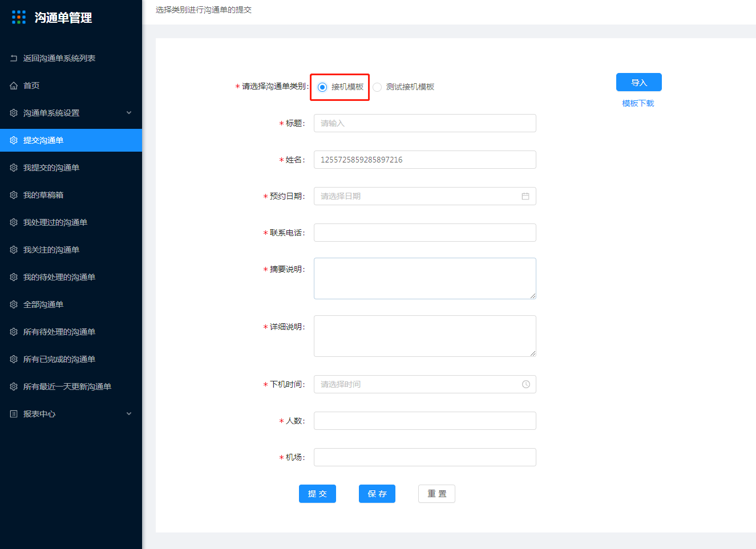This screenshot has width=756, height=549.
Task: Expand the 沟通单系统设置 chevron
Action: (x=129, y=113)
